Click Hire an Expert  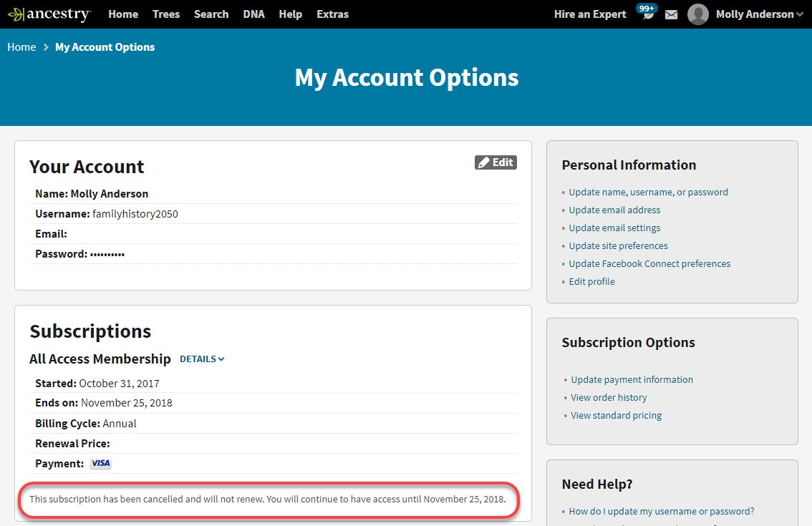point(590,14)
